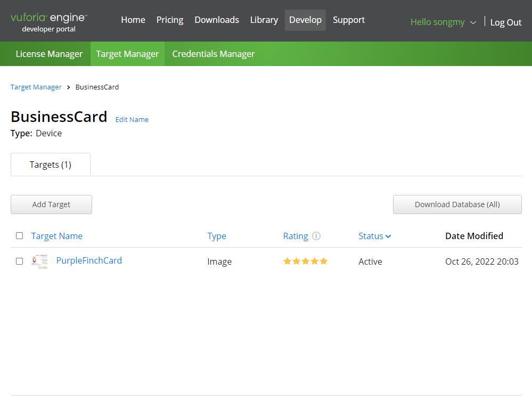
Task: Check the select-all targets checkbox
Action: coord(19,236)
